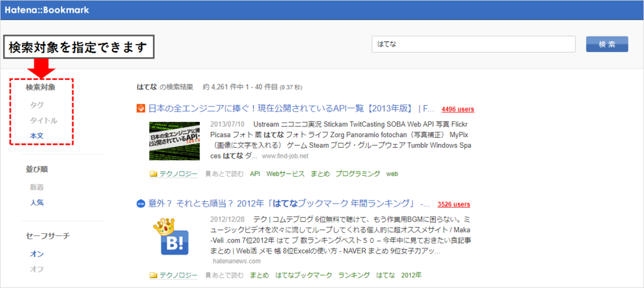Viewport: 644px width, 288px height.
Task: Click the 2012/12/28 date text
Action: [227, 219]
